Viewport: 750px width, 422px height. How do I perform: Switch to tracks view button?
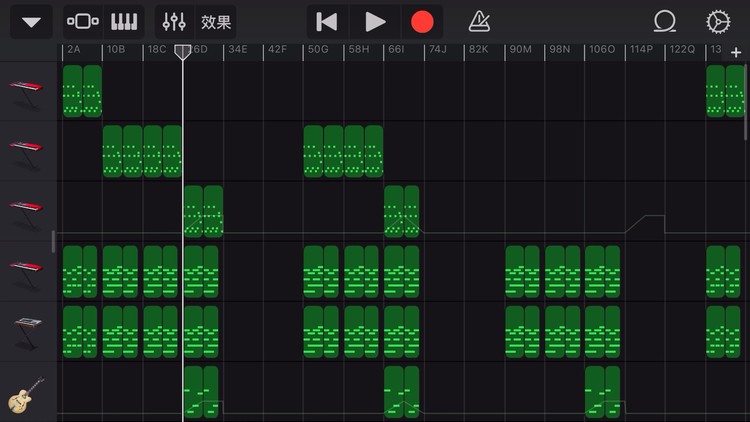click(82, 22)
